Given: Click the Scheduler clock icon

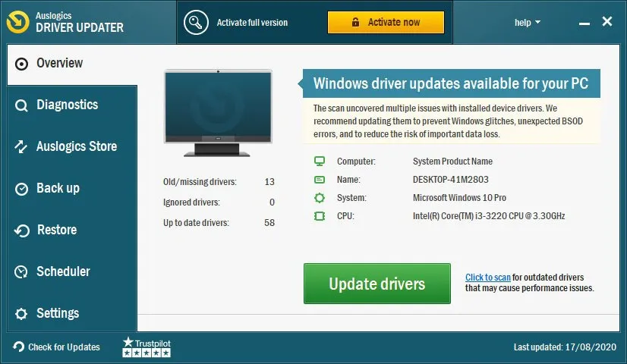Looking at the screenshot, I should pyautogui.click(x=21, y=271).
